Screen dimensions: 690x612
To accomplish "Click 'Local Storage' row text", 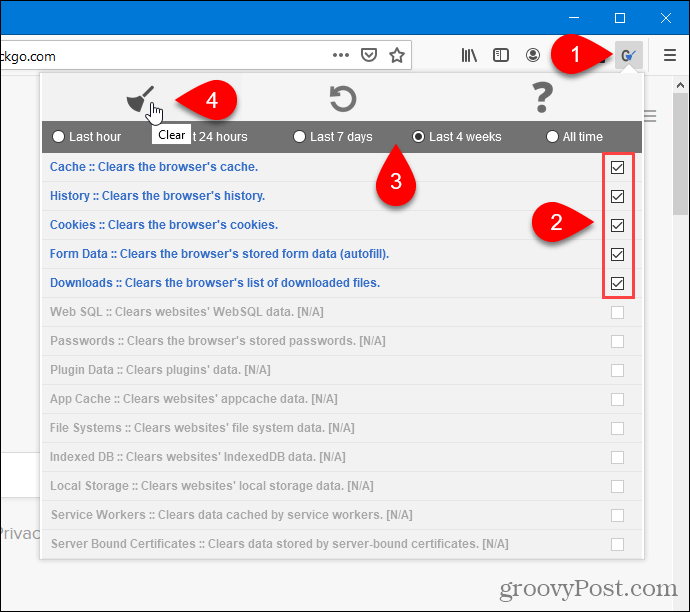I will [212, 486].
